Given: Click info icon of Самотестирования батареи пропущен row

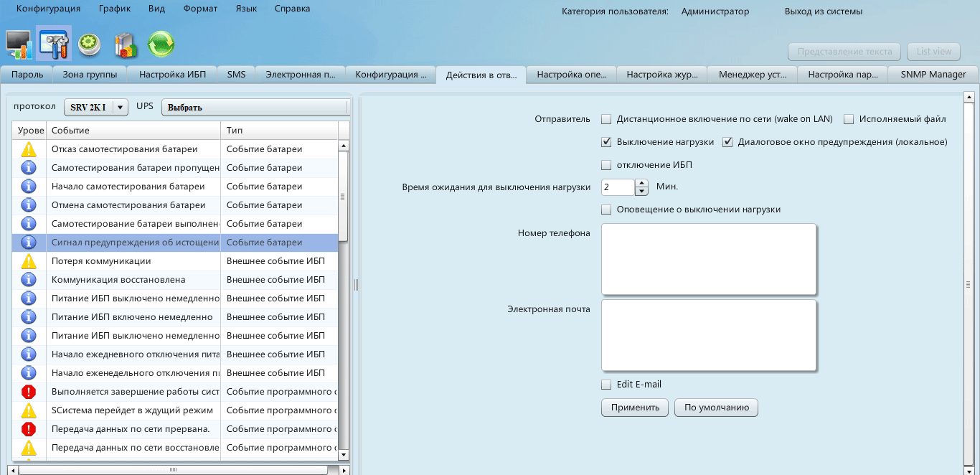Looking at the screenshot, I should 29,168.
